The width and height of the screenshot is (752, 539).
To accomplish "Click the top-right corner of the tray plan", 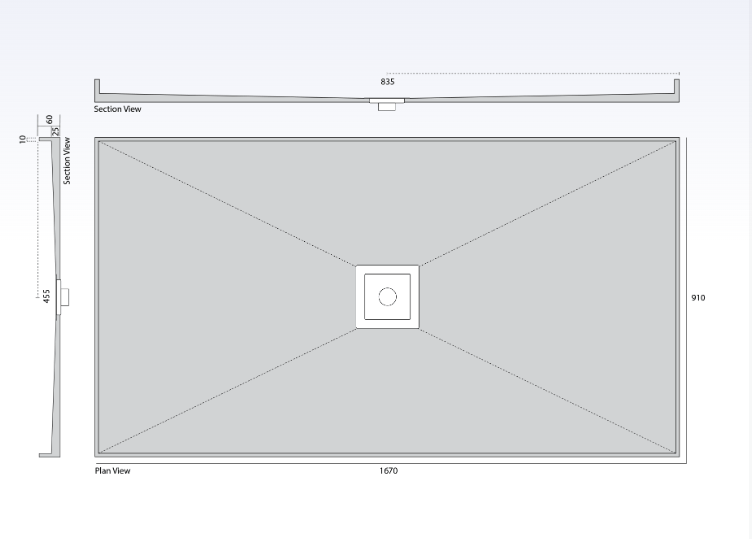I will point(678,139).
